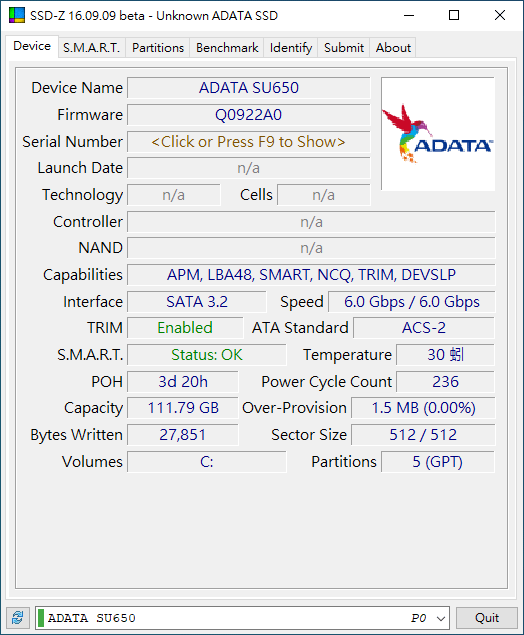Click the Quit button

(x=487, y=618)
